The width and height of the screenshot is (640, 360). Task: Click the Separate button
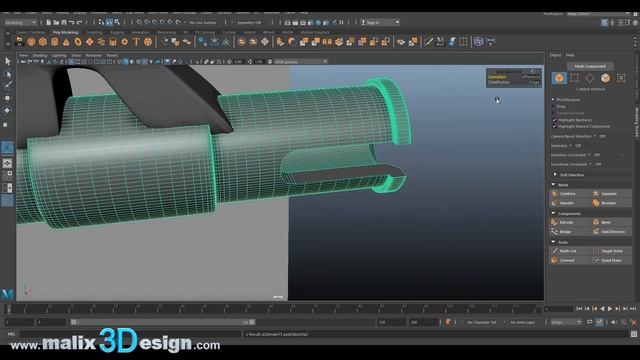(611, 193)
